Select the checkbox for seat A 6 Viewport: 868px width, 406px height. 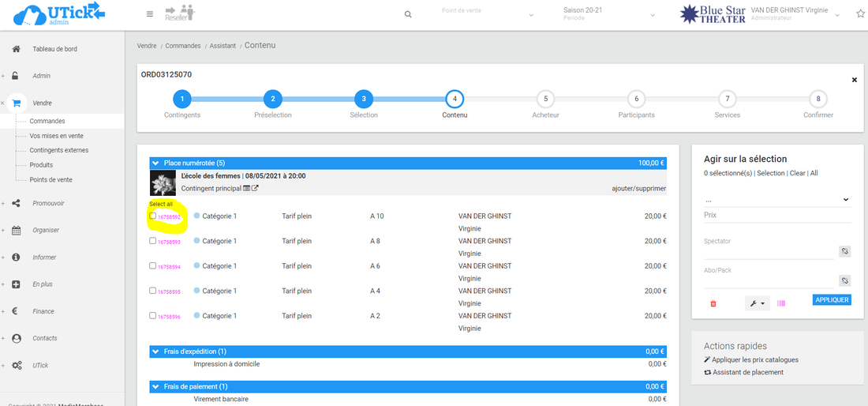click(x=153, y=266)
